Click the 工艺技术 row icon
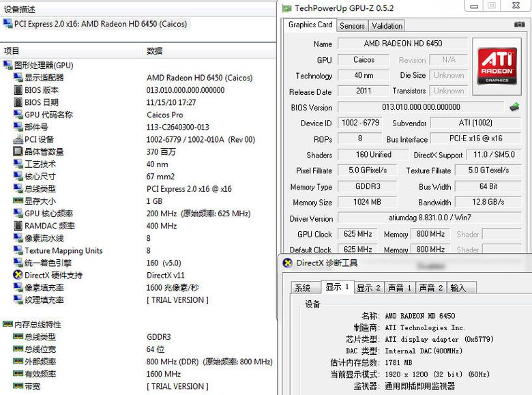Screen dimensions: 532x395 [x=18, y=164]
